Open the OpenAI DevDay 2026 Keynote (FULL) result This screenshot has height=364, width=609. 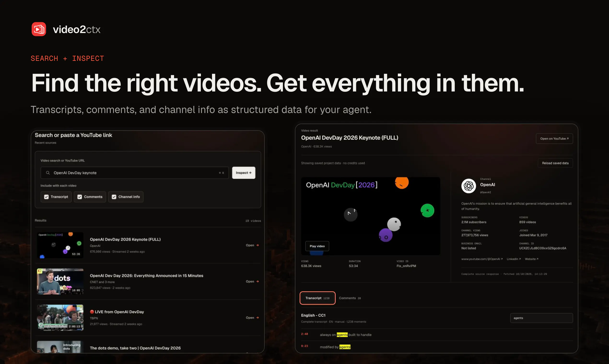(252, 245)
